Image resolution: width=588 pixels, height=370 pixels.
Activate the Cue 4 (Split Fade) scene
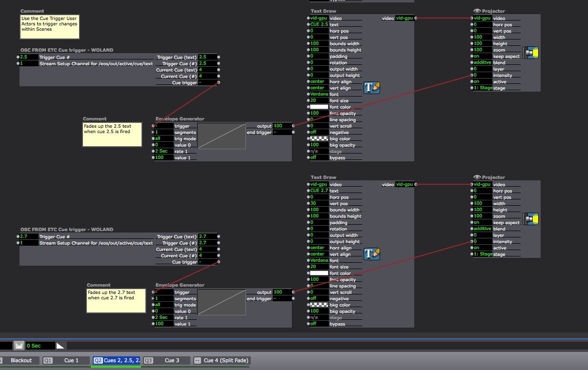(221, 360)
